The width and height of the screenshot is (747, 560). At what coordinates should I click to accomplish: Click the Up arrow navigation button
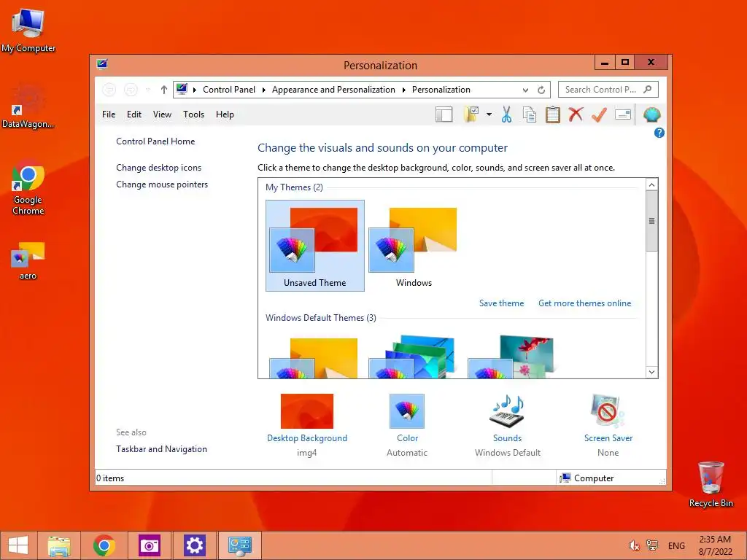pos(164,90)
